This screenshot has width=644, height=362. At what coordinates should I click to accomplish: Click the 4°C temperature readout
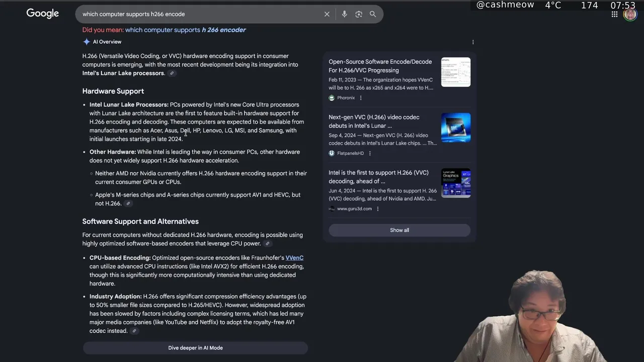(x=553, y=5)
